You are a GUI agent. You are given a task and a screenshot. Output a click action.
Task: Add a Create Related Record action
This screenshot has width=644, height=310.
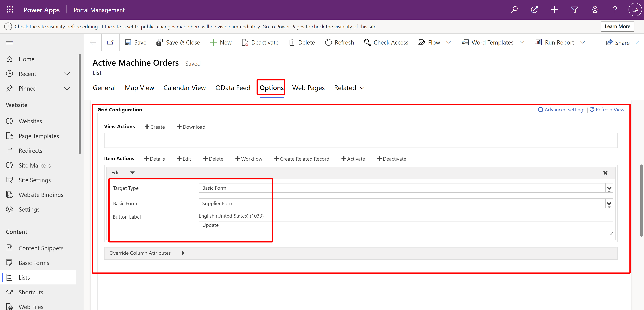tap(301, 159)
